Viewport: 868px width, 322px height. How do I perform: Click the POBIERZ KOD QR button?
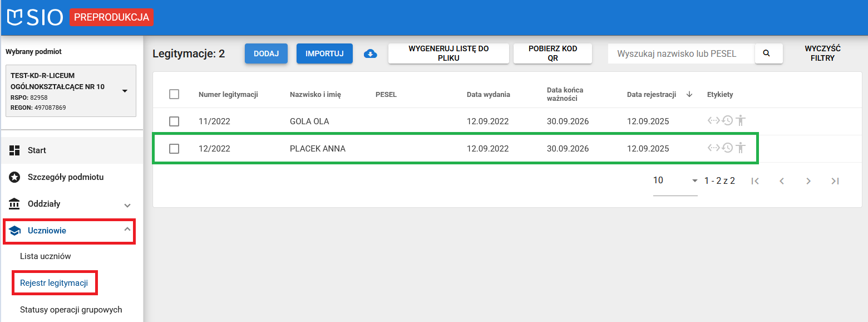pos(553,53)
